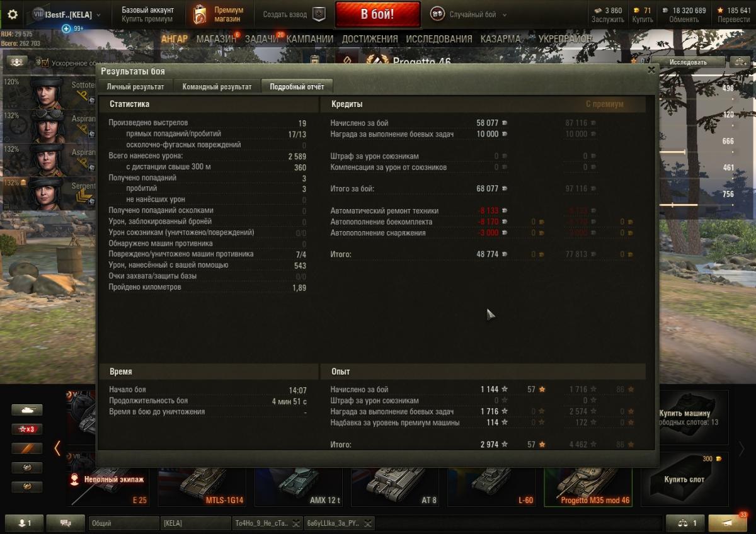Open the settings gear menu

click(x=13, y=14)
